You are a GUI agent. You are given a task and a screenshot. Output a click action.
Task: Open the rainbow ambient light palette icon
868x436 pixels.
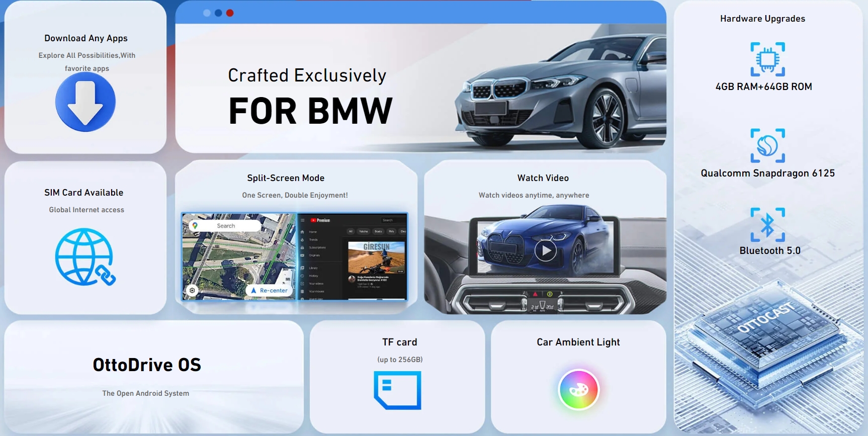coord(579,390)
